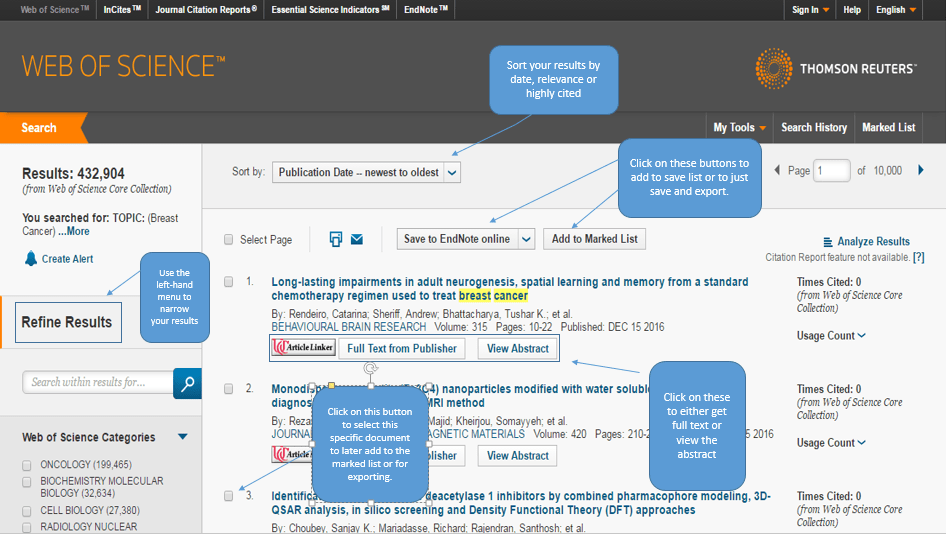Expand Usage Count for result 1
This screenshot has width=946, height=534.
click(x=831, y=335)
